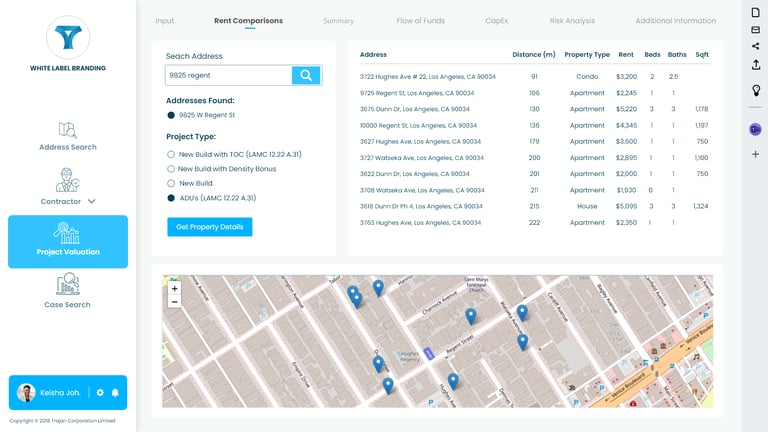
Task: Click Get Property Details button
Action: [210, 227]
